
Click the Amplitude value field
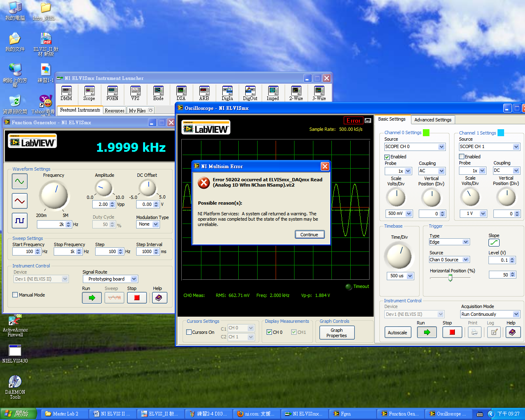(x=101, y=204)
